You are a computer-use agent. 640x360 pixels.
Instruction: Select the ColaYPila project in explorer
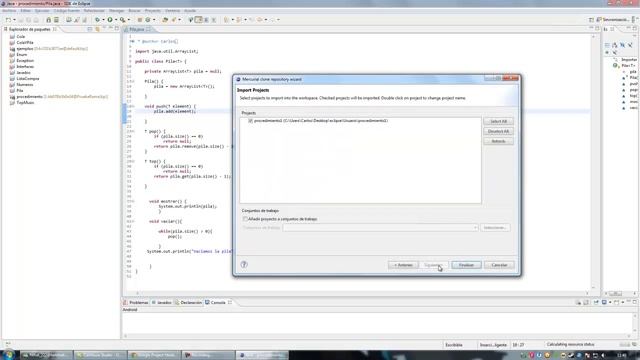click(x=25, y=42)
